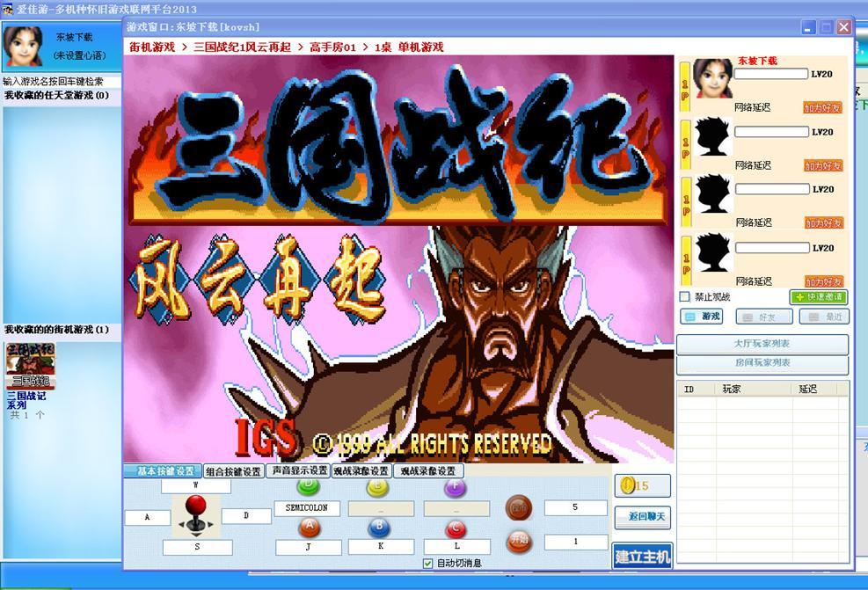Click the 三国战纪1风云再起 breadcrumb link
868x590 pixels.
[243, 47]
